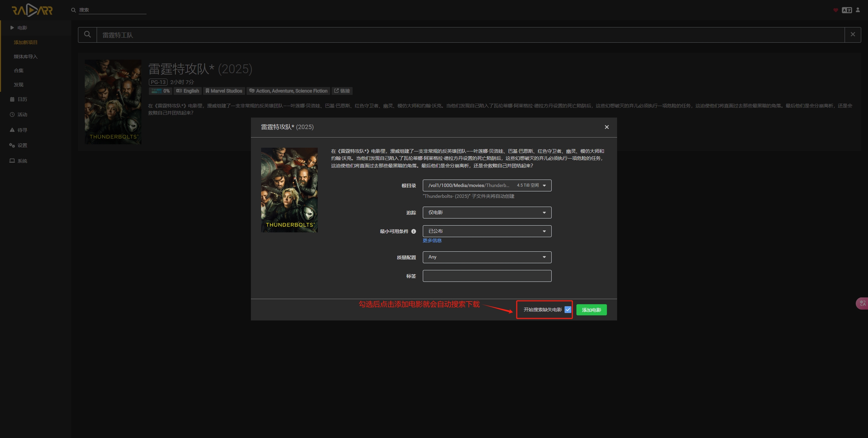This screenshot has height=438, width=868.
Task: Click the header search magnifier icon
Action: coord(73,10)
